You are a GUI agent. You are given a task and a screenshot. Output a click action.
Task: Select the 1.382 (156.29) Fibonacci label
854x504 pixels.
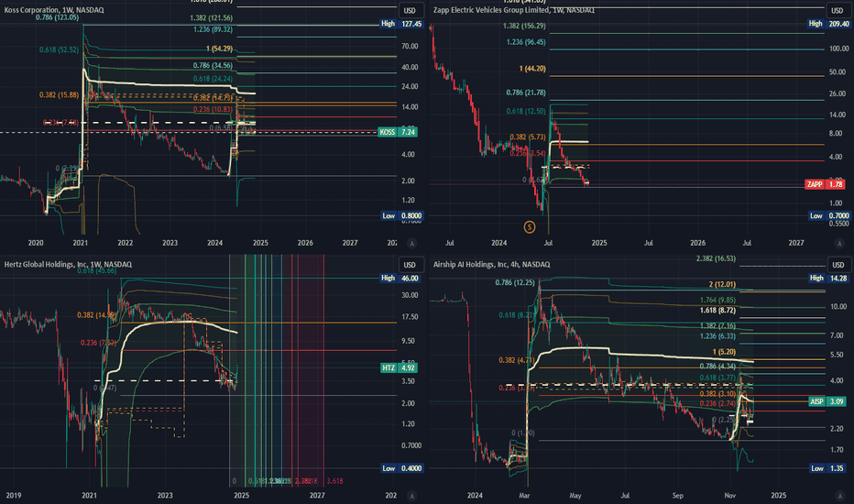[x=524, y=26]
